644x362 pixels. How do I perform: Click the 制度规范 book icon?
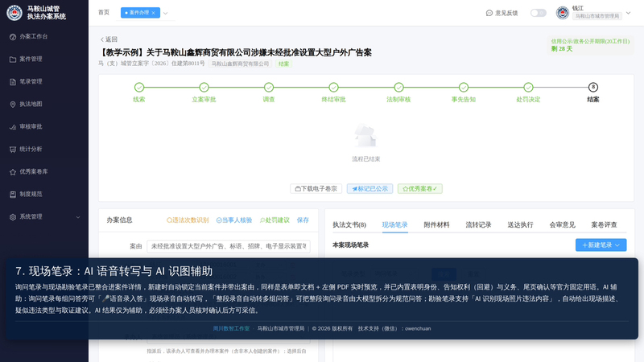pos(13,195)
